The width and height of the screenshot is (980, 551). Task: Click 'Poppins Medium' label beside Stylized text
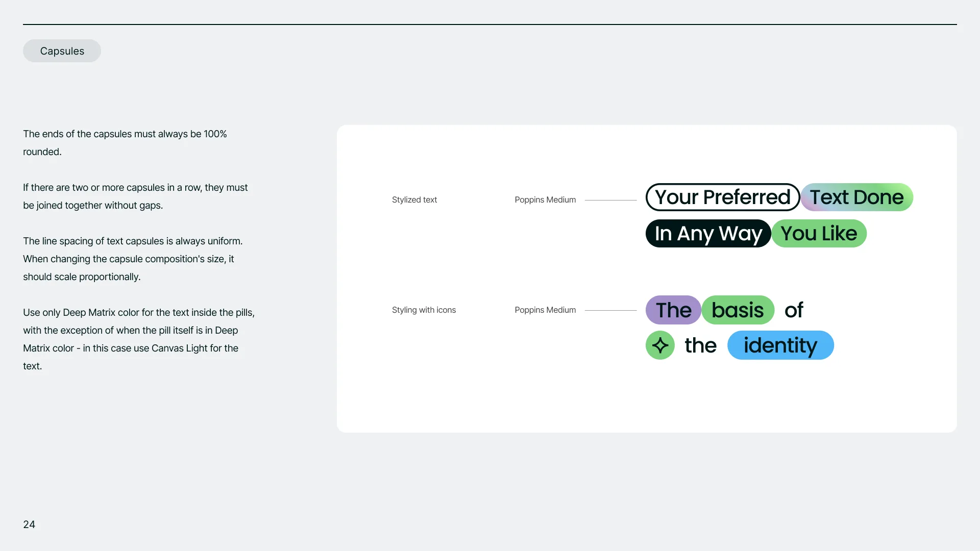(545, 200)
